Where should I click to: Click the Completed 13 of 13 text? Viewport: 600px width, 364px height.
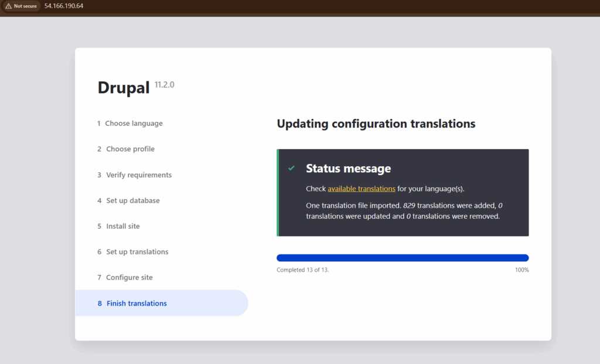pyautogui.click(x=303, y=270)
